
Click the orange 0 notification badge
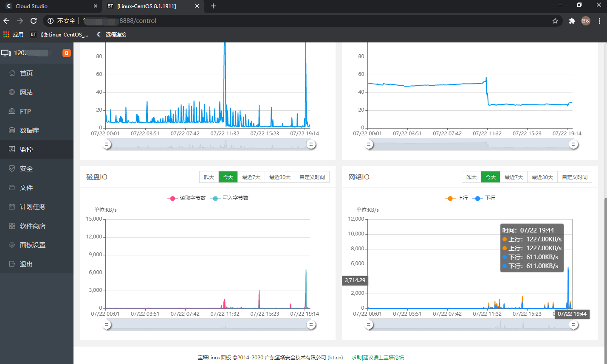[x=66, y=53]
